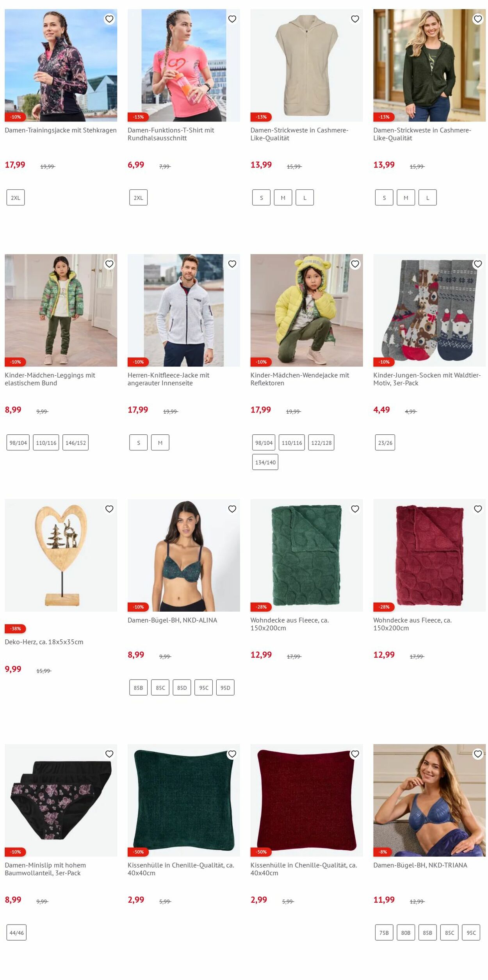Favorite the green Wohndecke aus Fleece
Screen dimensions: 488x980
click(x=355, y=509)
